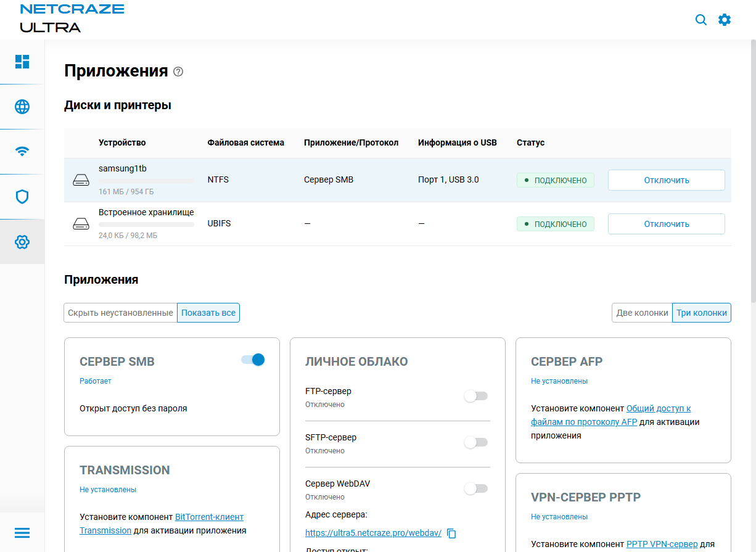Click help icon next to Приложения heading
This screenshot has height=552, width=756.
click(178, 72)
